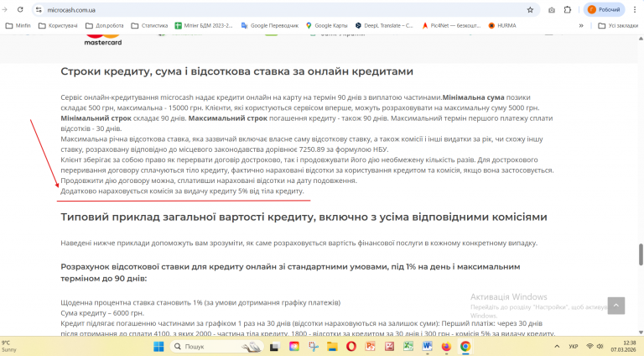Open the Windows Start menu
The width and height of the screenshot is (644, 356).
[x=158, y=347]
